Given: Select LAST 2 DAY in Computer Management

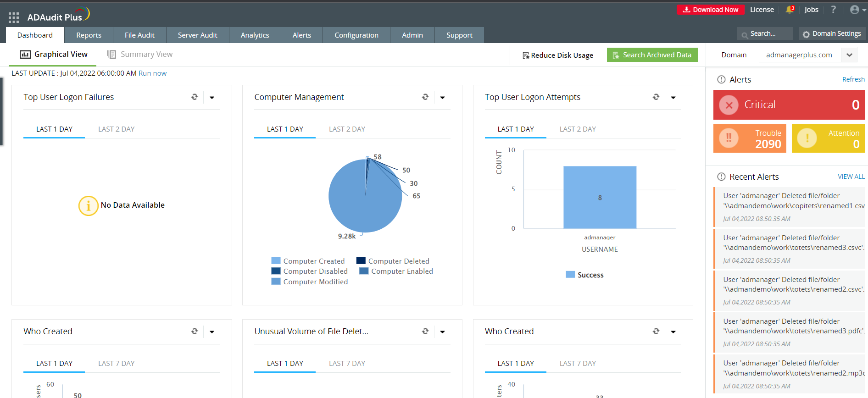Looking at the screenshot, I should (x=347, y=129).
